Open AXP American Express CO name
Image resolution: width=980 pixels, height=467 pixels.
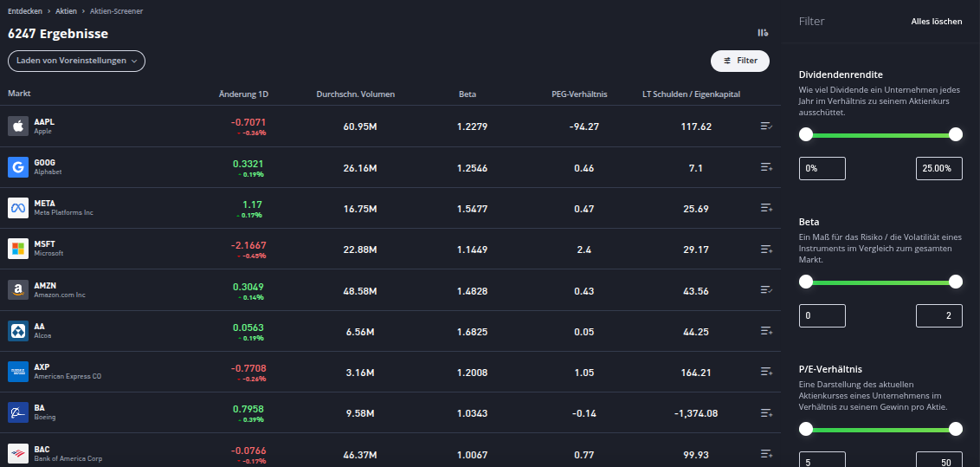pos(68,372)
